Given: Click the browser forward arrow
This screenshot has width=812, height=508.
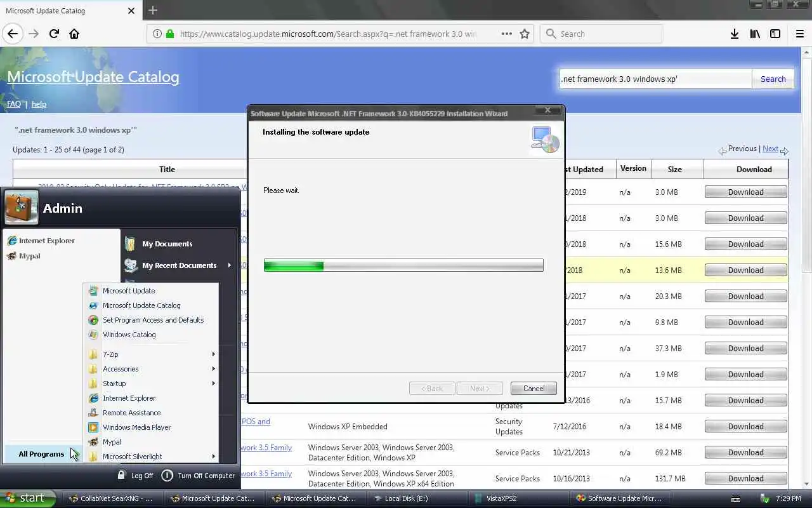Looking at the screenshot, I should (x=34, y=34).
